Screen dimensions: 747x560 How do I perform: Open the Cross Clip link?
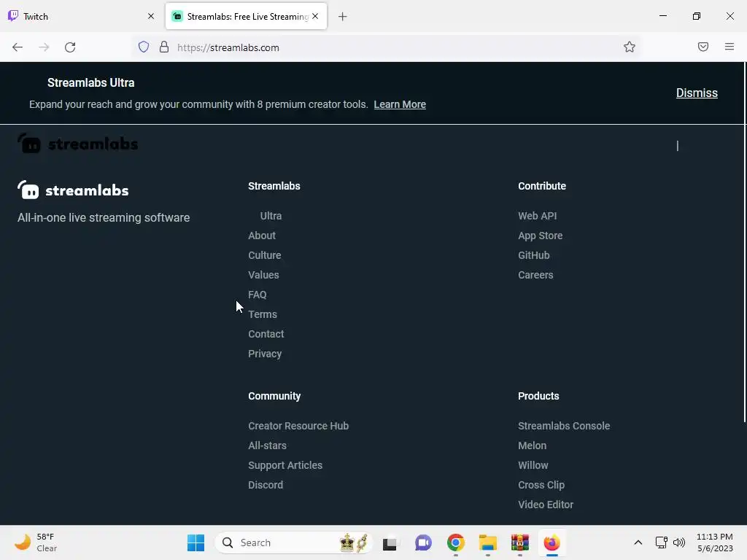tap(541, 485)
